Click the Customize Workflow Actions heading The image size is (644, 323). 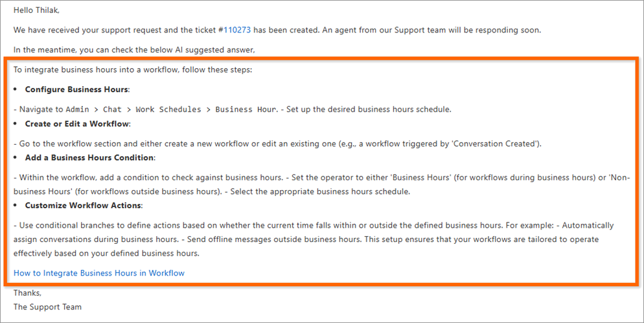pos(84,205)
